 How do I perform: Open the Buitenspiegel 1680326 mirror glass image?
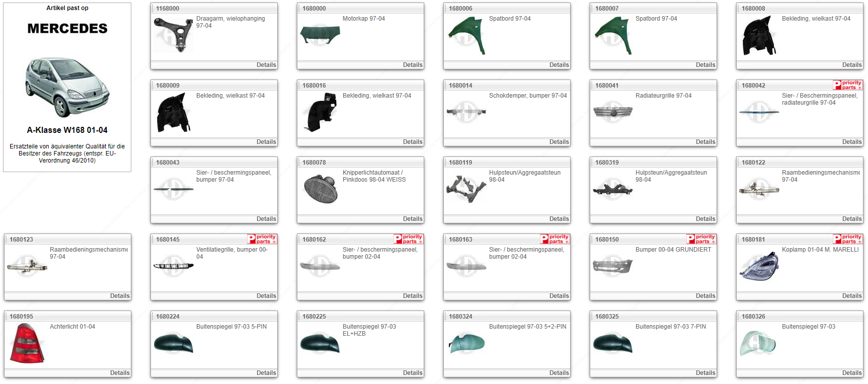point(758,343)
